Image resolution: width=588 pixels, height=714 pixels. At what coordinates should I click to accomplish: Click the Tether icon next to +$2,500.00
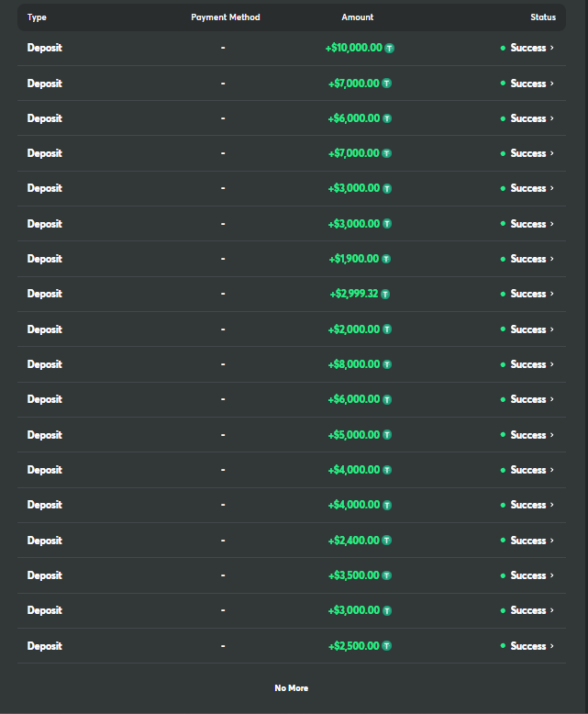386,646
